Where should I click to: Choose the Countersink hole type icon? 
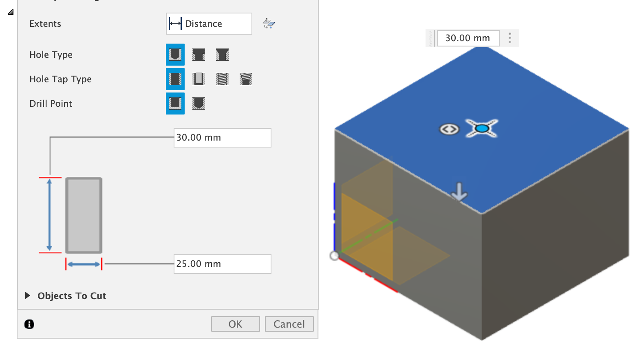(x=222, y=55)
